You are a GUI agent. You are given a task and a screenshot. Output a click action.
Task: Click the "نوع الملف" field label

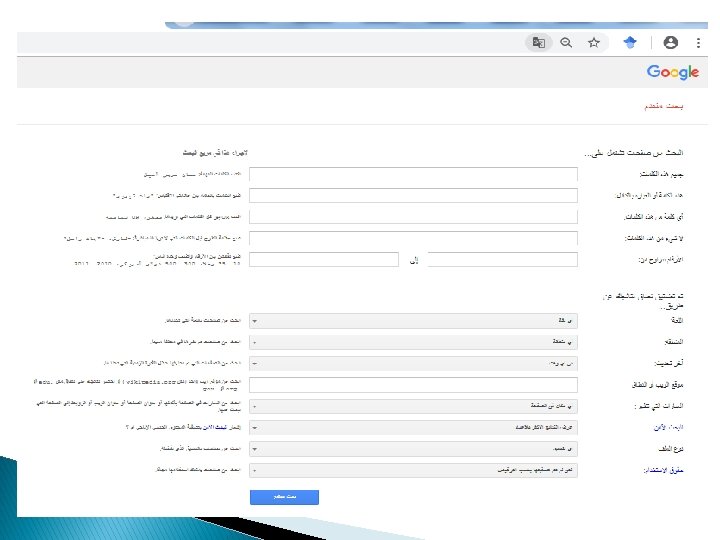[671, 449]
